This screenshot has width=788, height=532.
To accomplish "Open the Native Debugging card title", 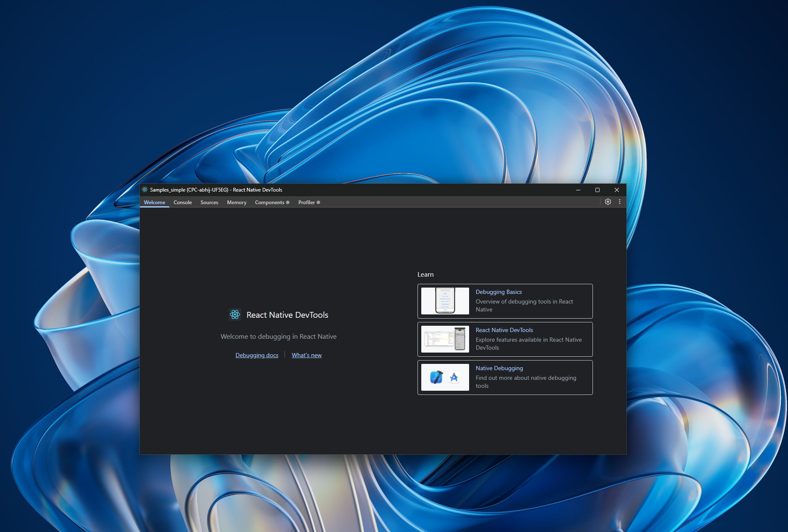I will [499, 368].
